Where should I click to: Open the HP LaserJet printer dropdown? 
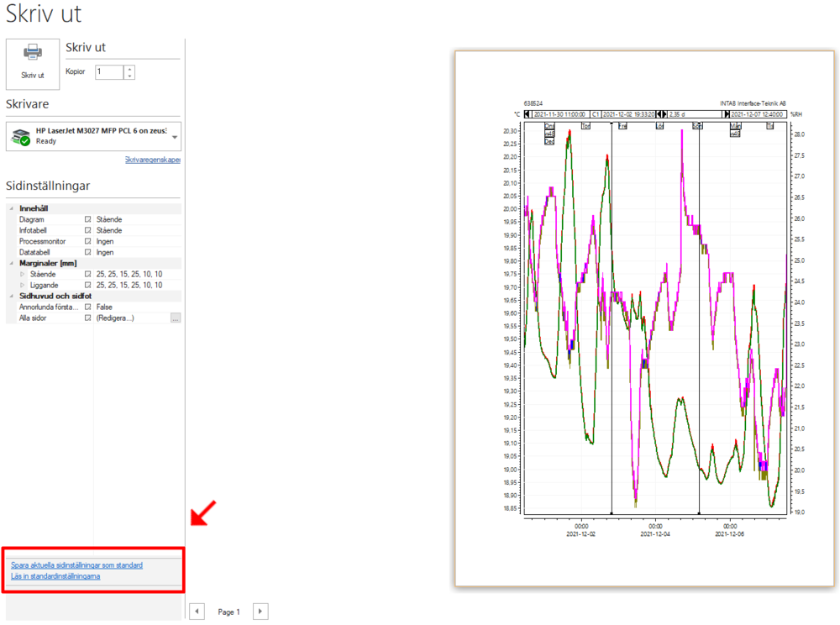(x=175, y=137)
